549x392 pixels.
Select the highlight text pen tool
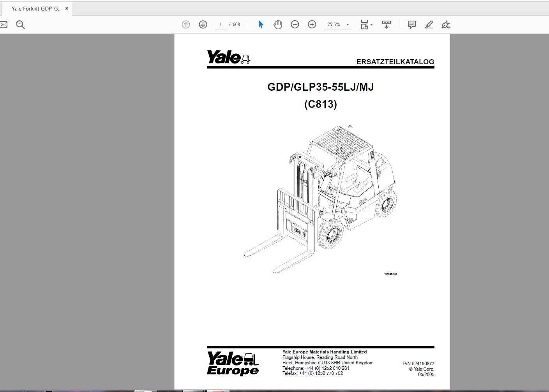[429, 25]
